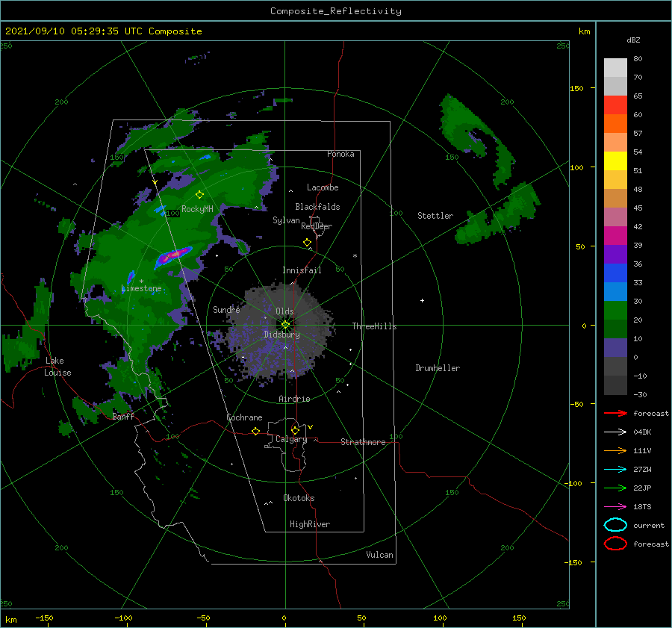
Task: Click the Calgary city label
Action: [x=291, y=439]
